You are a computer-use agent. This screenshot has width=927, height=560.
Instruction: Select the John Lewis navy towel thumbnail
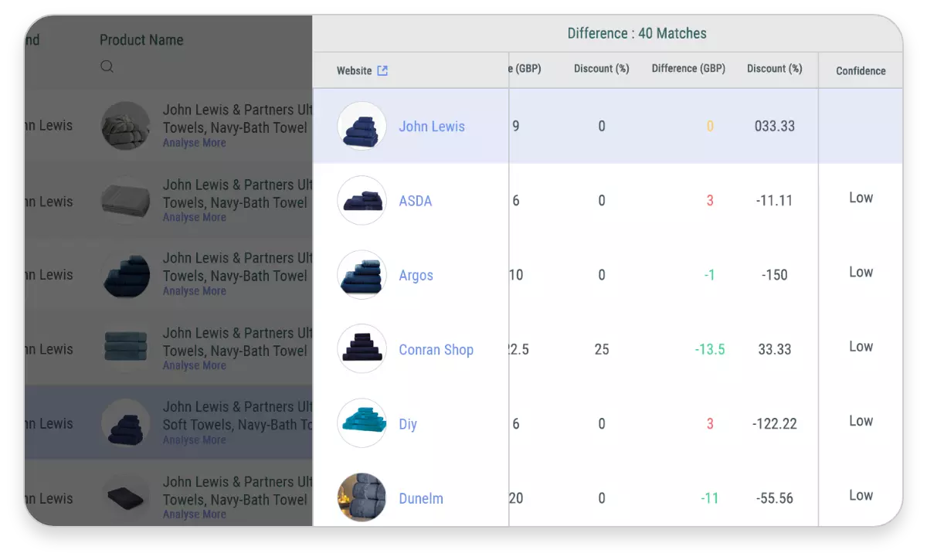point(362,126)
